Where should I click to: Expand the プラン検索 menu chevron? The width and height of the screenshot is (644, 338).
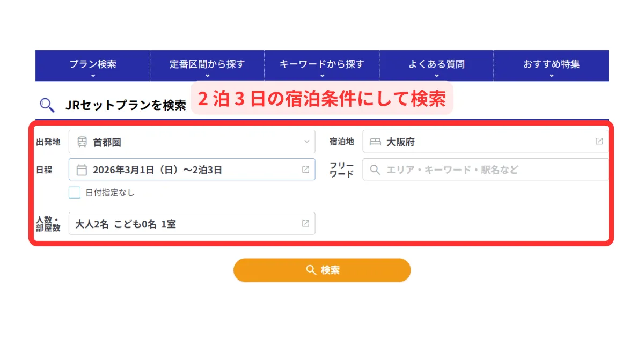click(93, 76)
